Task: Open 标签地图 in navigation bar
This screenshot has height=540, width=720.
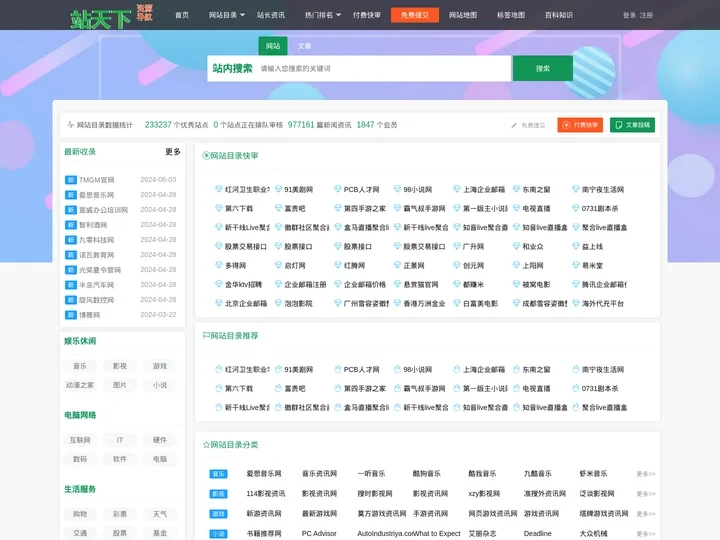Action: pyautogui.click(x=511, y=15)
